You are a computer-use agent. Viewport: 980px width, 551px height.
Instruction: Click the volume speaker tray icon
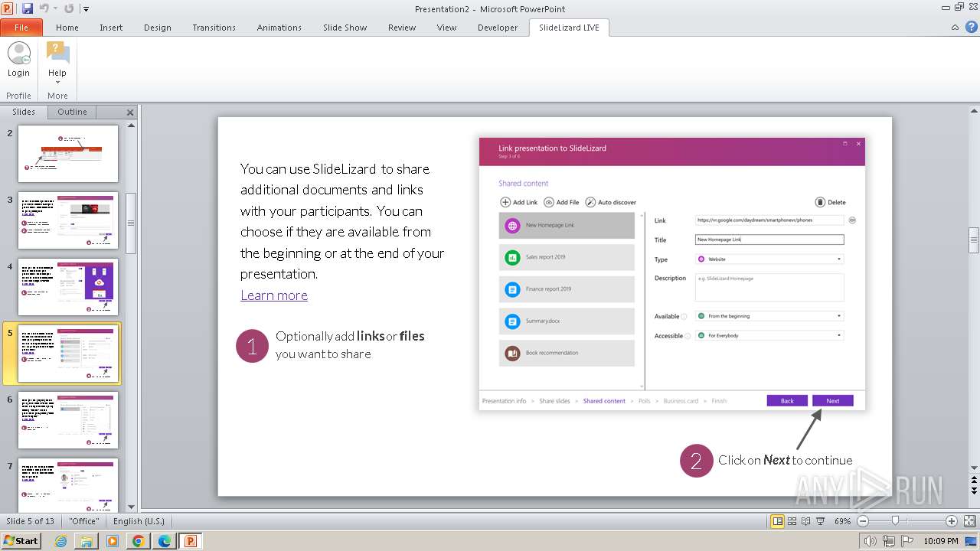tap(871, 541)
